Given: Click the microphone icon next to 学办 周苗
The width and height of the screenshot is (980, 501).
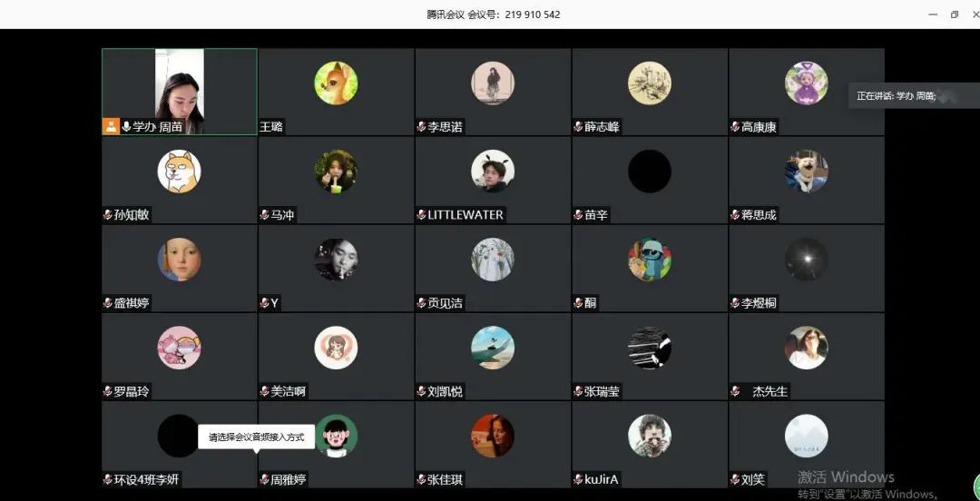Looking at the screenshot, I should (126, 127).
